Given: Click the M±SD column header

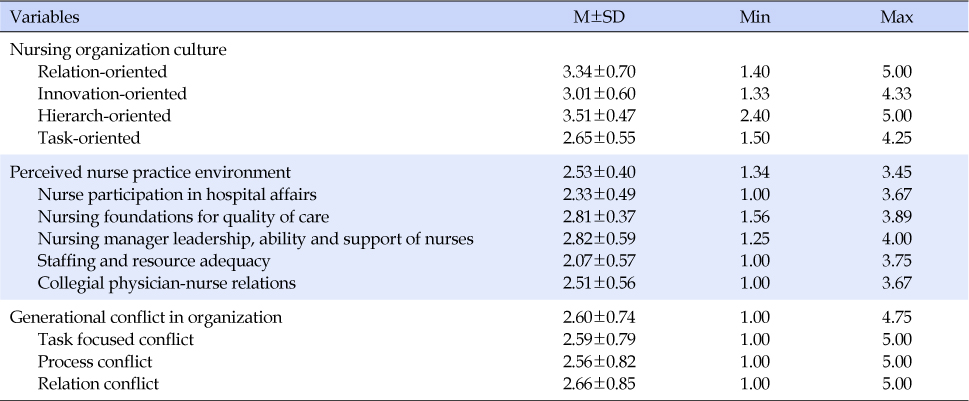Looking at the screenshot, I should (x=599, y=17).
